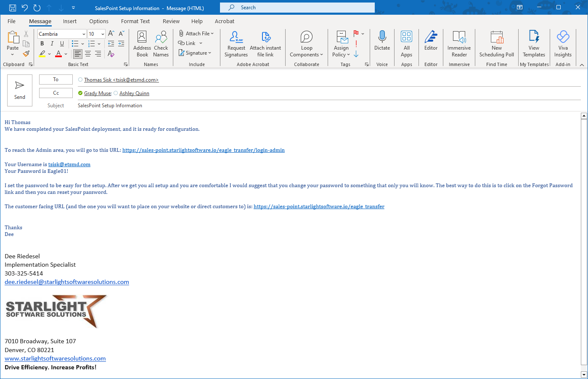Toggle Bold formatting
The width and height of the screenshot is (588, 379).
point(42,44)
